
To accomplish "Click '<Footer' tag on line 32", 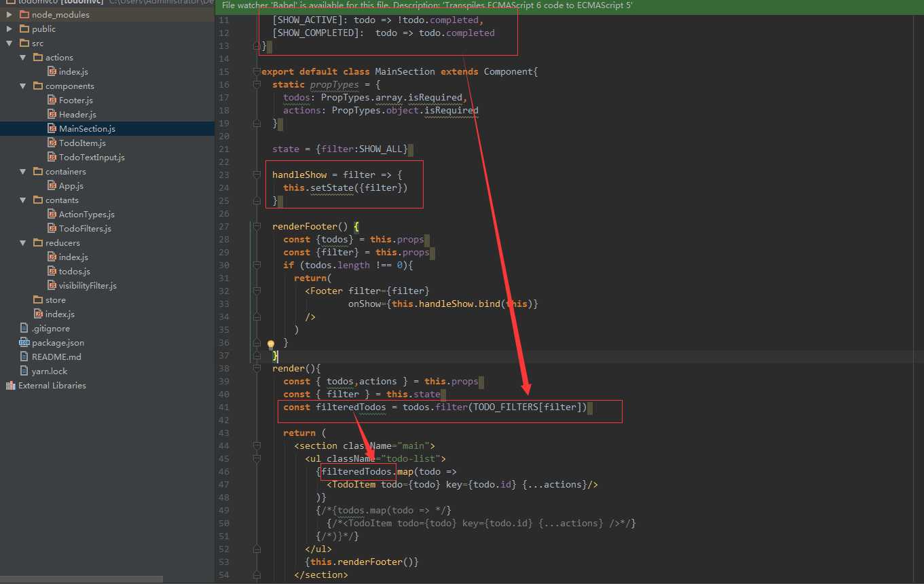I will click(324, 291).
